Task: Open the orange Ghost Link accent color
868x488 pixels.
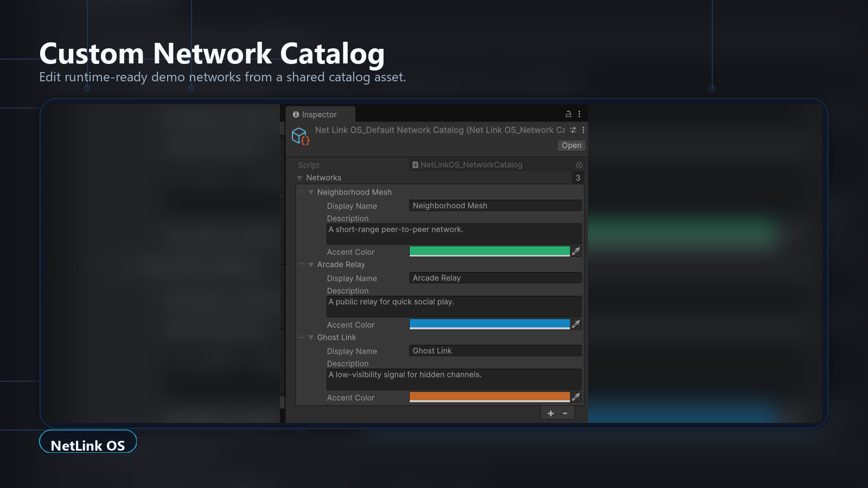Action: click(489, 396)
